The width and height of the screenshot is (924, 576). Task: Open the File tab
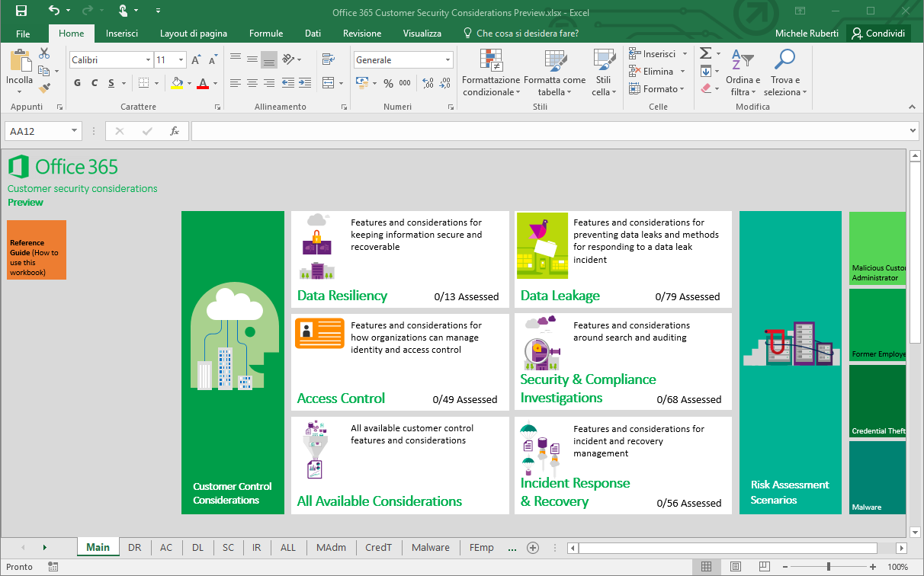tap(23, 34)
